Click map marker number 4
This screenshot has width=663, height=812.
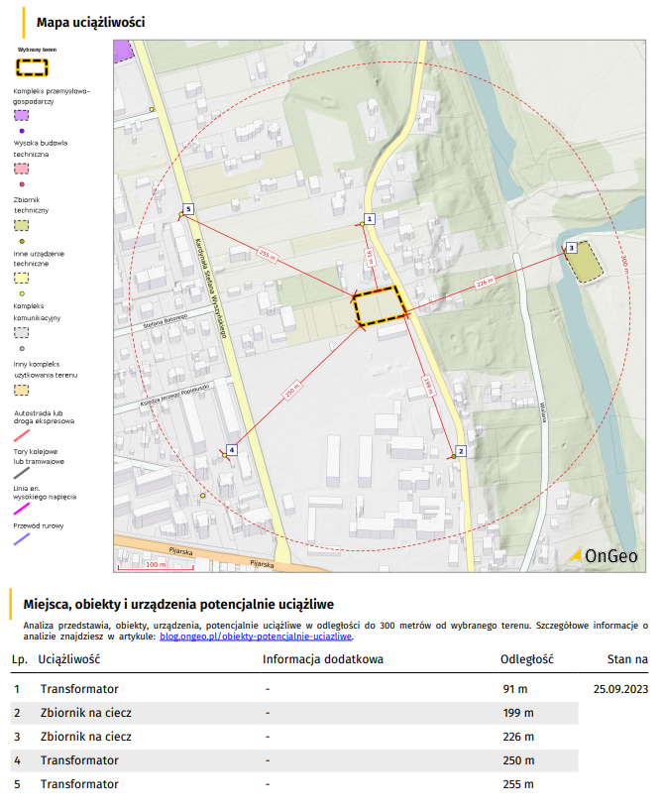click(232, 450)
